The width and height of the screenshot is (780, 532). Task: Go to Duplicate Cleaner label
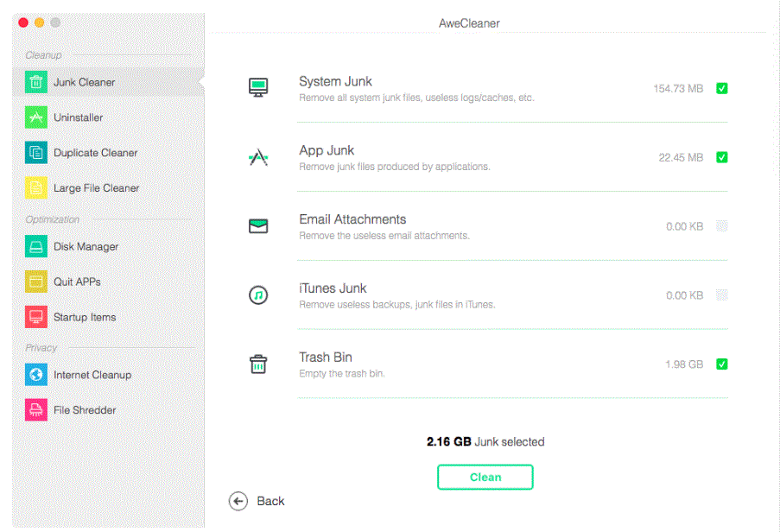point(96,153)
